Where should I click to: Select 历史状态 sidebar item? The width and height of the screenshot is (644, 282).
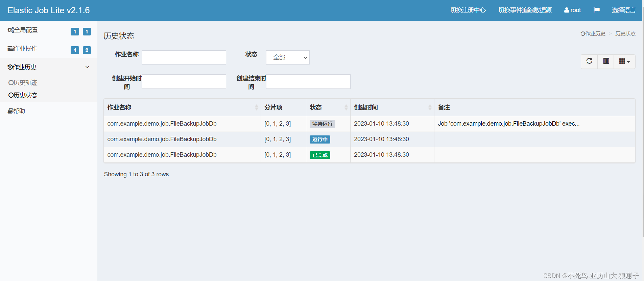tap(23, 95)
